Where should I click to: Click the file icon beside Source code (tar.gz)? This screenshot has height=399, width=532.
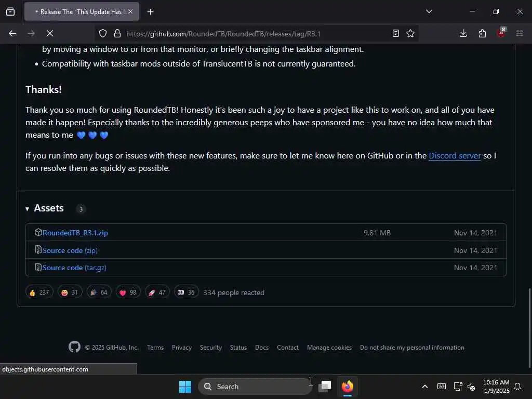pos(38,267)
